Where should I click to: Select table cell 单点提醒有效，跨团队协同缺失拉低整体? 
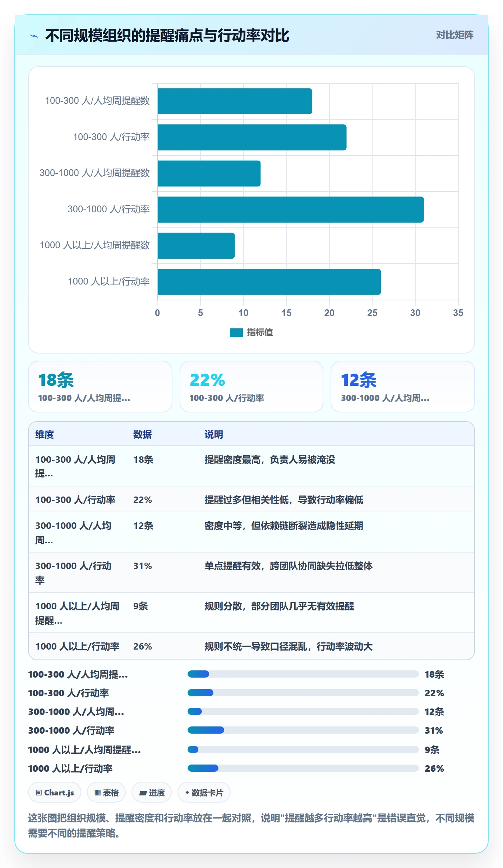click(x=289, y=566)
